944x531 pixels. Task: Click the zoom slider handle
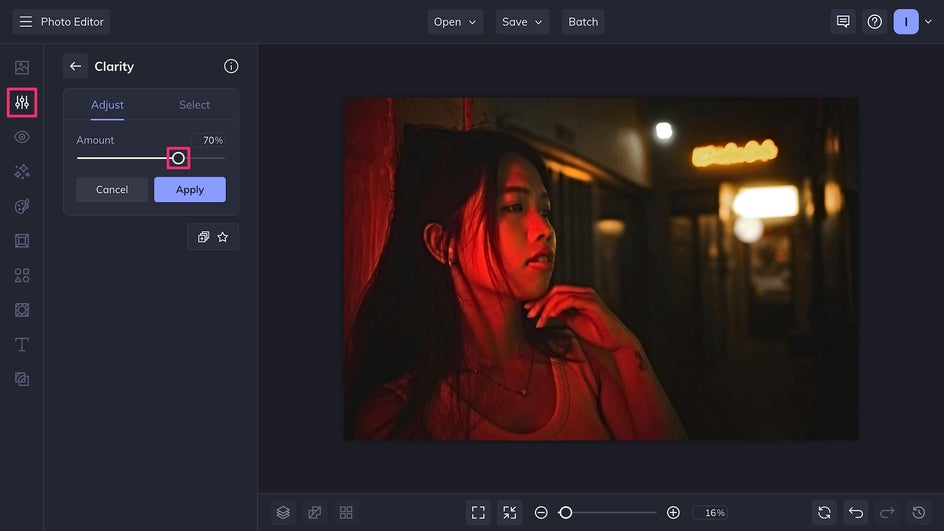(x=565, y=512)
